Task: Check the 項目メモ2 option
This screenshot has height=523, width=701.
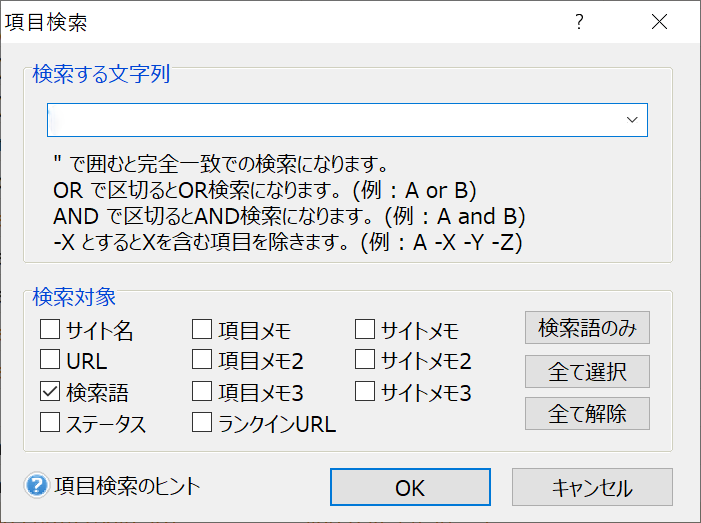Action: [202, 359]
